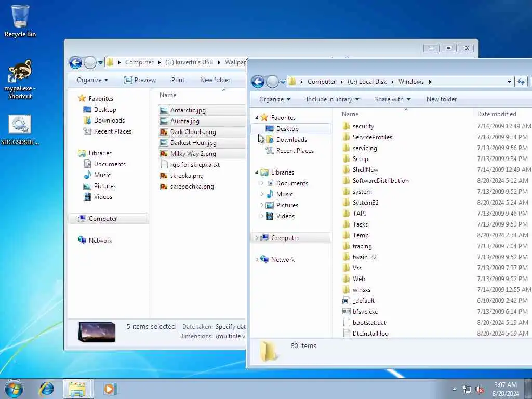
Task: Refresh the Windows folder view
Action: tap(521, 82)
